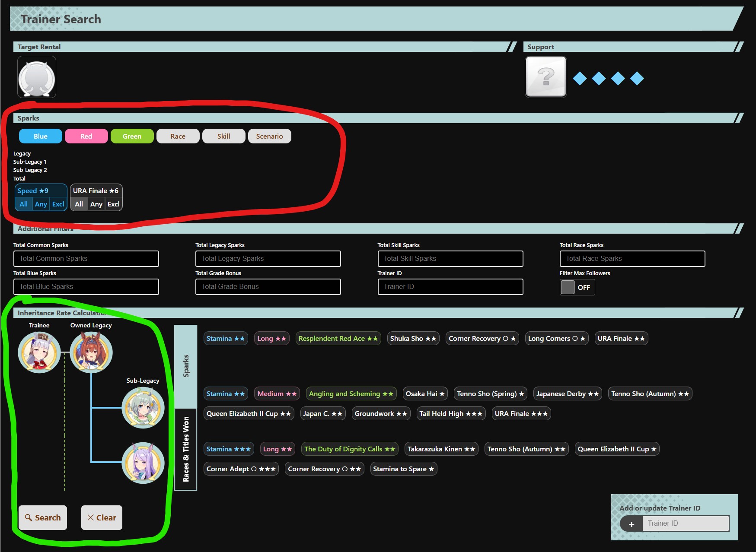Switch to Races & Titles Won tab

(186, 449)
